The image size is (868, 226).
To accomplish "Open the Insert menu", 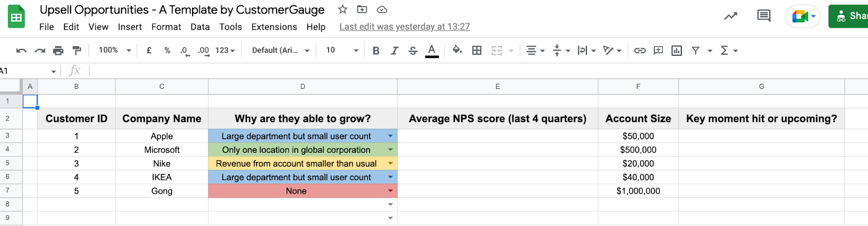I will [130, 27].
